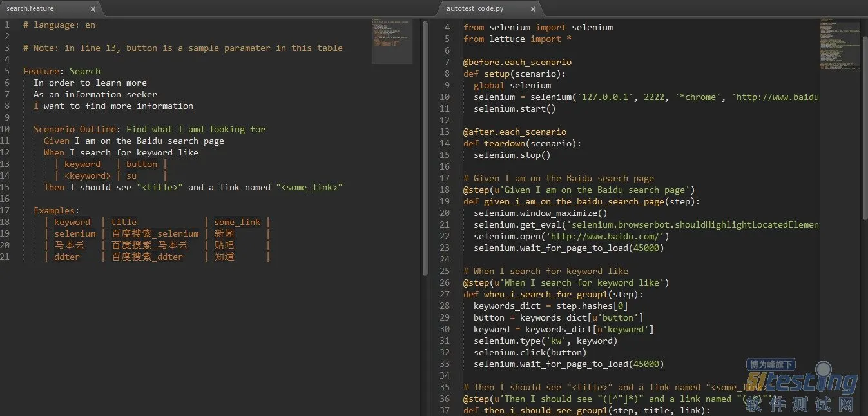Close the search.feature tab
Viewport: 868px width, 416px height.
point(93,9)
